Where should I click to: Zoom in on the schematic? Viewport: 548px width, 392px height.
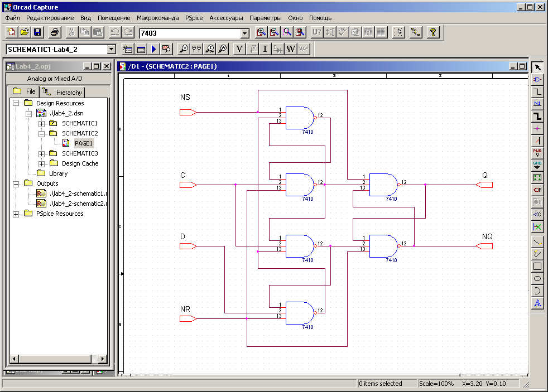[261, 32]
